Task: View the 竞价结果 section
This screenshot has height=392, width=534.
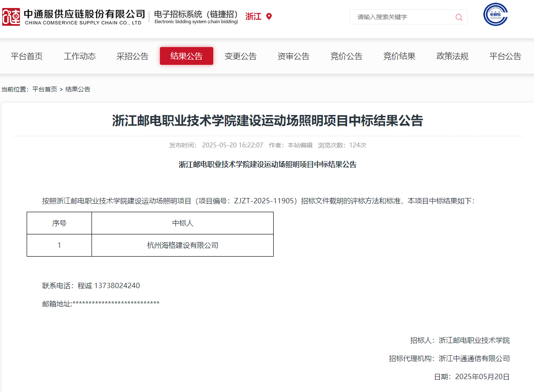Action: point(399,56)
